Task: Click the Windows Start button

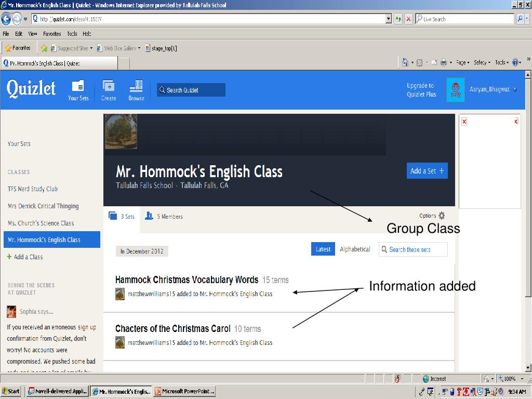Action: (10, 391)
